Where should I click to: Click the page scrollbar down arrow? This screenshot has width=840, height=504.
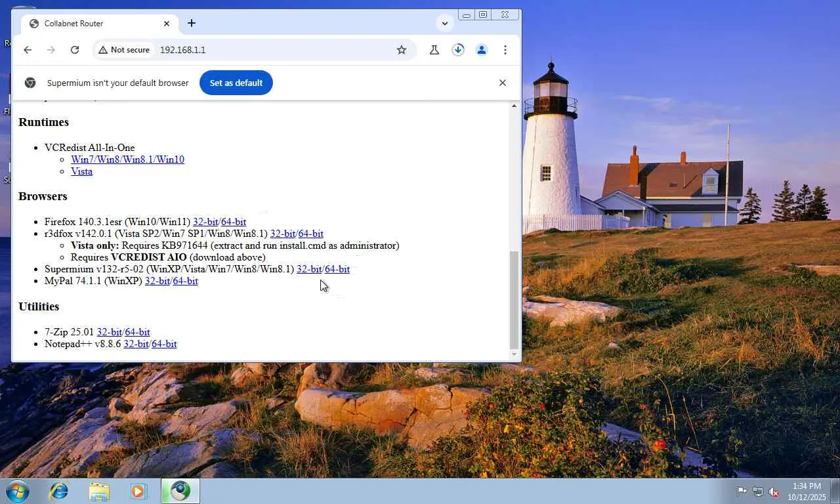pyautogui.click(x=514, y=355)
